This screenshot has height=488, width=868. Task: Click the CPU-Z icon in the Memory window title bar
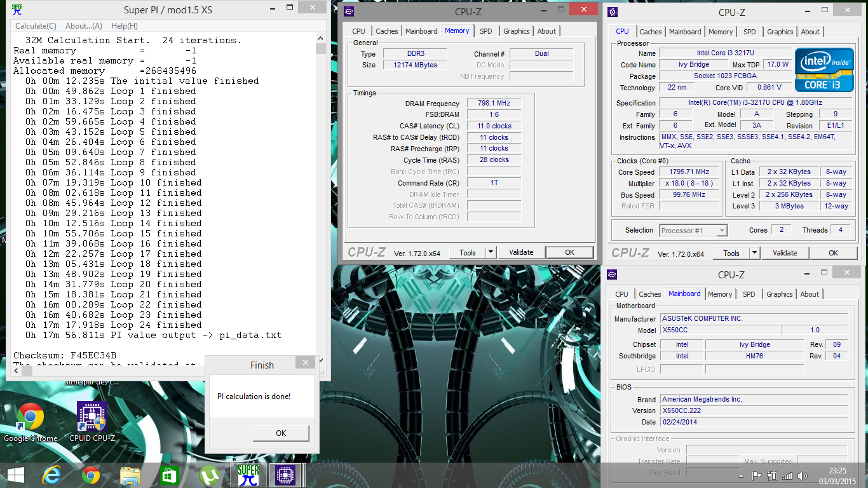tap(349, 11)
